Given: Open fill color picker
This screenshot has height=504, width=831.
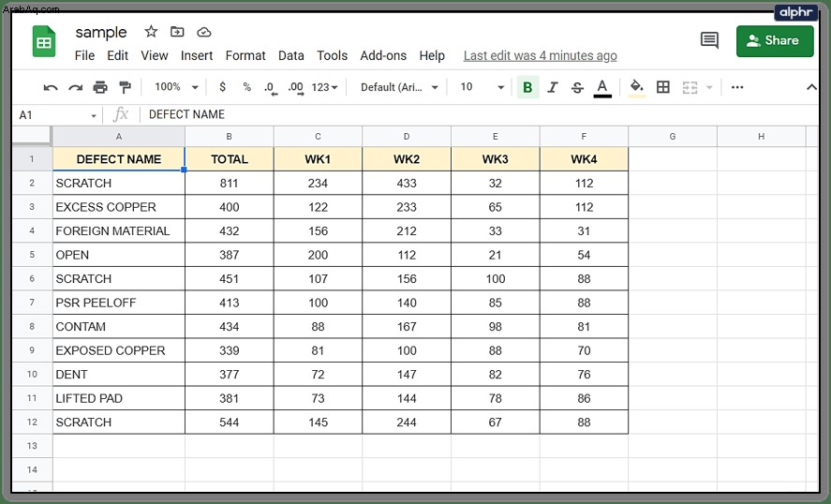Looking at the screenshot, I should [x=636, y=88].
